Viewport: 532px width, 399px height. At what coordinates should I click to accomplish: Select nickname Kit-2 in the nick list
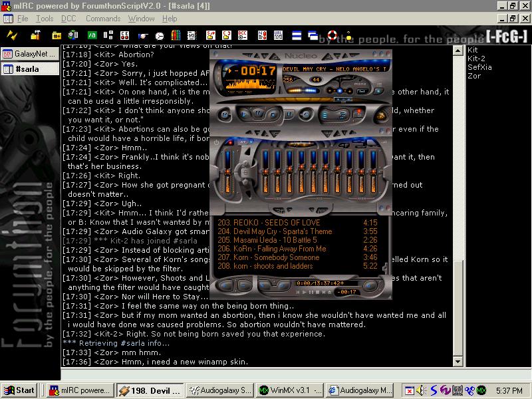pos(476,59)
